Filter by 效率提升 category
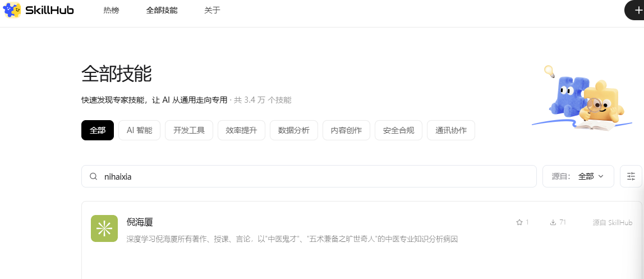The height and width of the screenshot is (279, 644). (x=241, y=130)
